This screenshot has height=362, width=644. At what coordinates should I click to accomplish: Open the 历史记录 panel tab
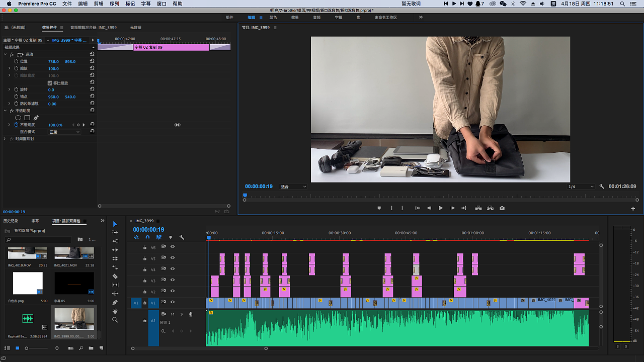click(x=11, y=221)
